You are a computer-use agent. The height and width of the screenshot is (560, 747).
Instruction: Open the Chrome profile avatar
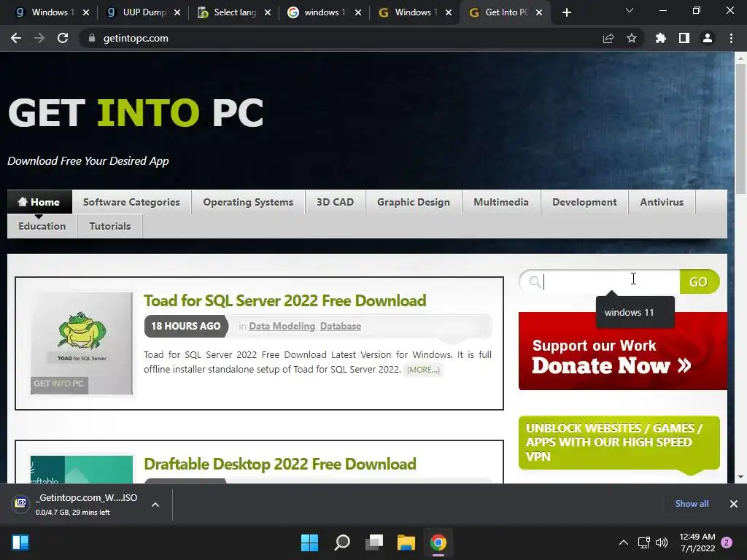coord(708,38)
